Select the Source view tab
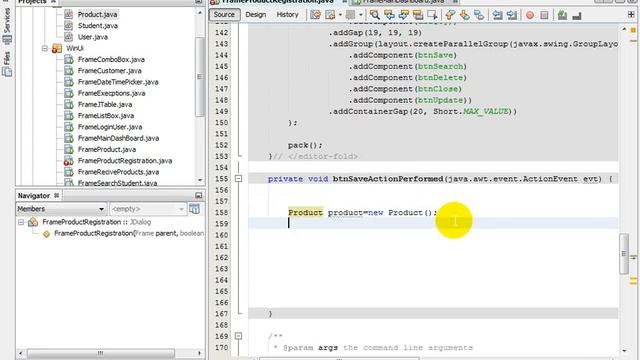 tap(224, 14)
